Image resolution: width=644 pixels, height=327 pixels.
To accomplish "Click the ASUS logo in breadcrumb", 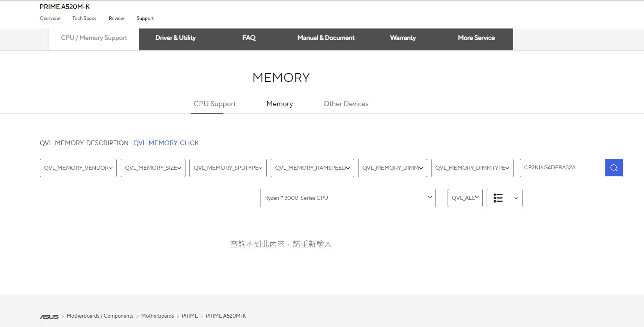I will (x=49, y=316).
